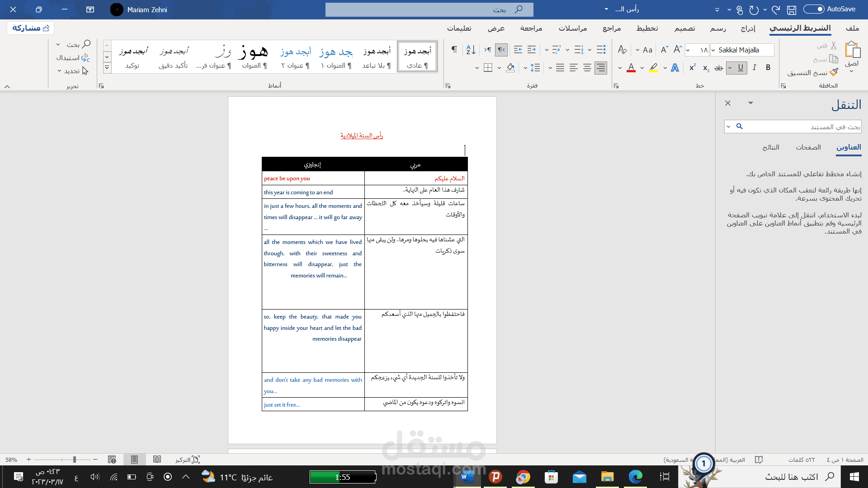The image size is (868, 488).
Task: Open the Text Effects blue A icon
Action: click(x=675, y=68)
